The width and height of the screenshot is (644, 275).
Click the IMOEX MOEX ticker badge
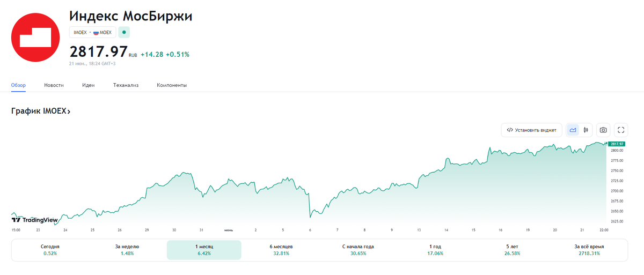[92, 33]
